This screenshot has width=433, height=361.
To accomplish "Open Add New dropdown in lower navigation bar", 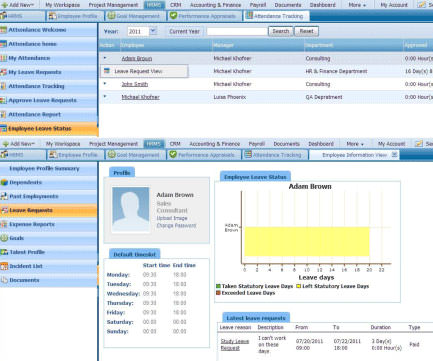I will (19, 144).
